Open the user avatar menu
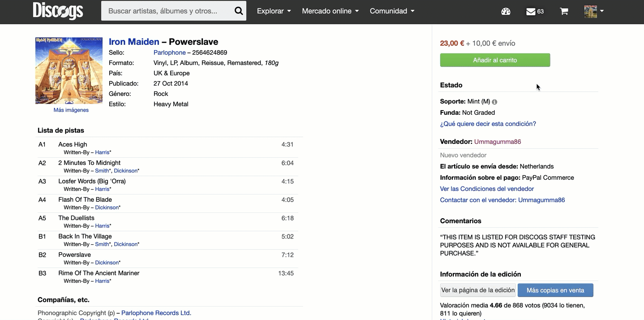Viewport: 644px width, 320px height. [x=594, y=11]
